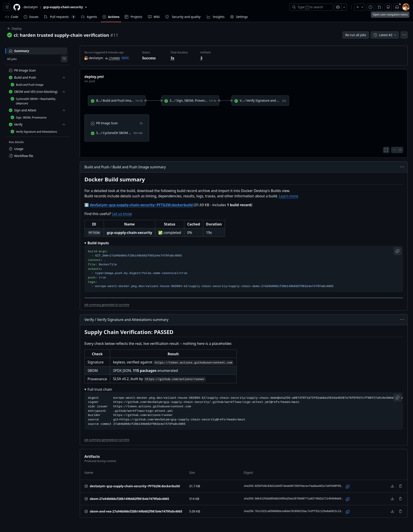
Task: Copy digest of sbom-27a94b0 artifact
Action: (x=348, y=499)
